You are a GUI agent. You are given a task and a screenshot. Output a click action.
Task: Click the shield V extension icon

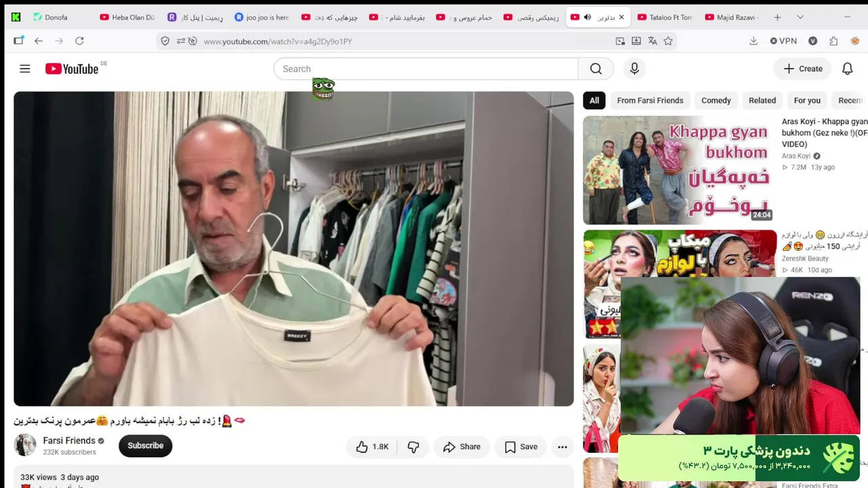812,41
